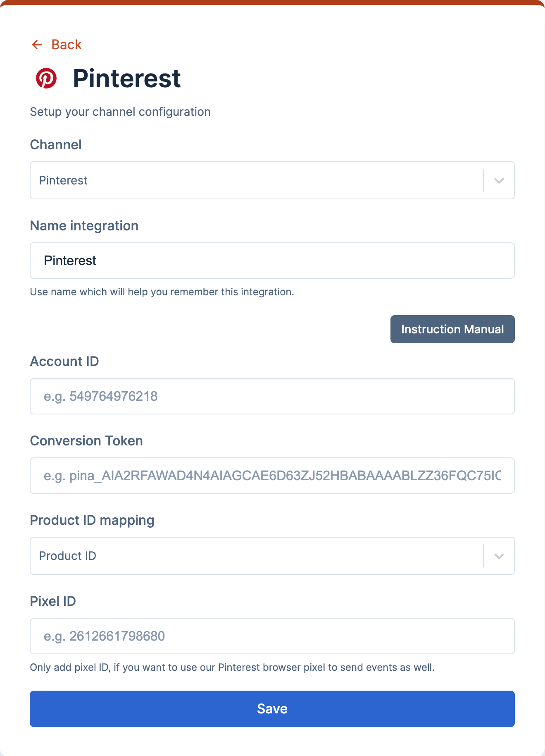
Task: Click the "Name integration" label
Action: tap(84, 226)
